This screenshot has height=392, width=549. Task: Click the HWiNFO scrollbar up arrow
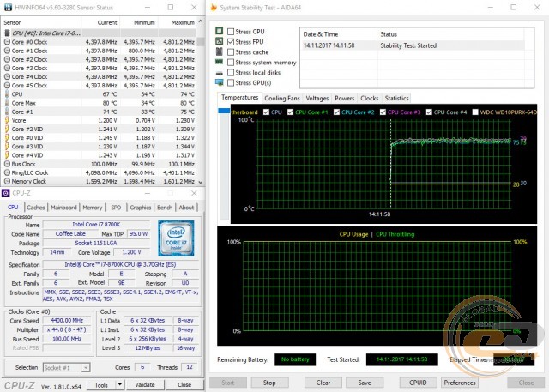pyautogui.click(x=200, y=21)
